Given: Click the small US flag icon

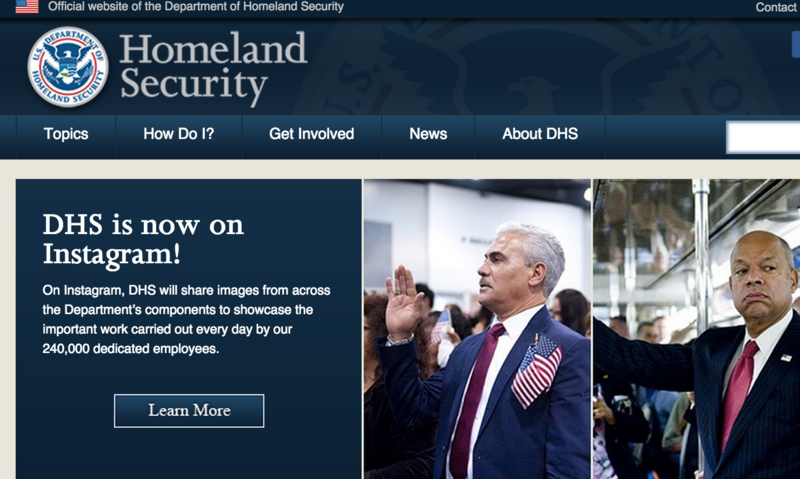Looking at the screenshot, I should [27, 6].
